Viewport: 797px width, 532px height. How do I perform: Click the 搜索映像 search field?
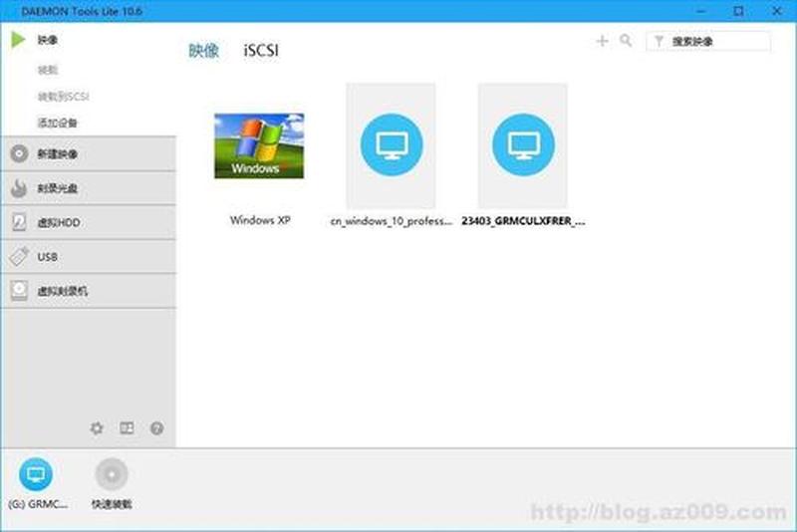[x=708, y=41]
